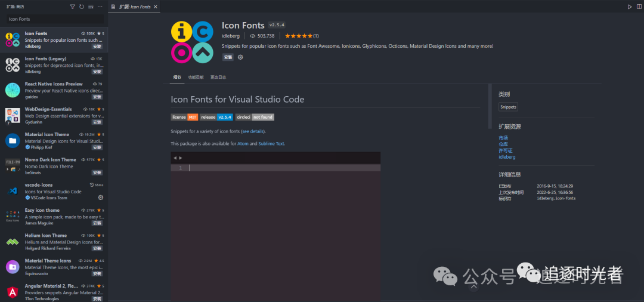
Task: Click the Material Theme Icons purple logo
Action: (13, 267)
